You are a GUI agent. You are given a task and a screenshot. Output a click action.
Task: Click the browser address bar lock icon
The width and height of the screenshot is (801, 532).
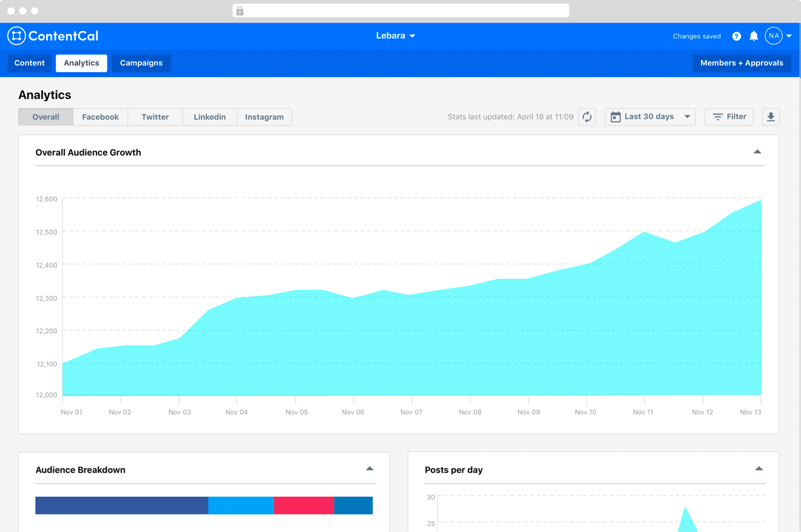(x=240, y=11)
